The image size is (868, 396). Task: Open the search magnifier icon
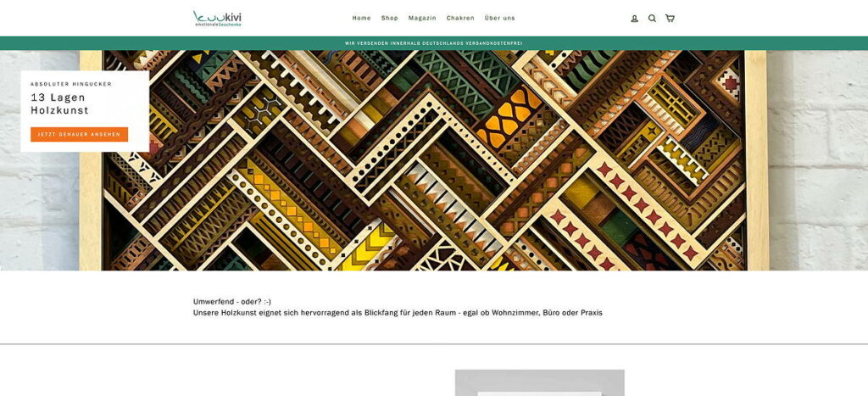pyautogui.click(x=652, y=19)
